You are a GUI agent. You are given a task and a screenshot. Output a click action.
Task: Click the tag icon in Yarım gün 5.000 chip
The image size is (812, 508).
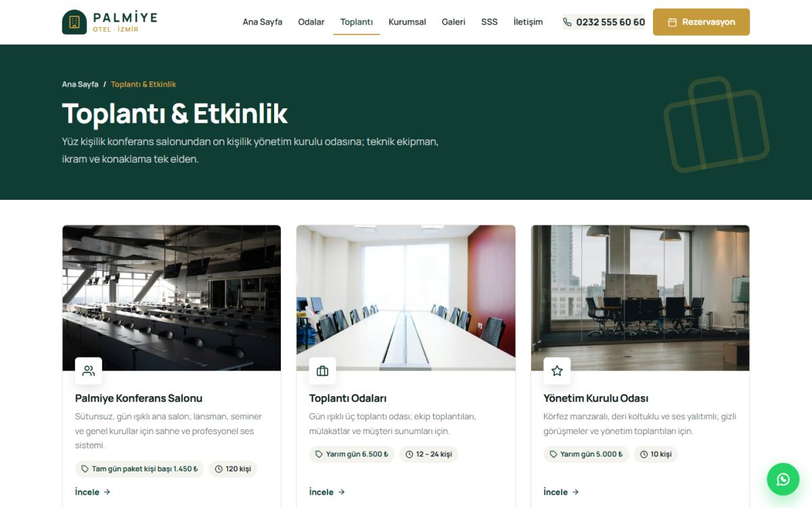point(553,454)
